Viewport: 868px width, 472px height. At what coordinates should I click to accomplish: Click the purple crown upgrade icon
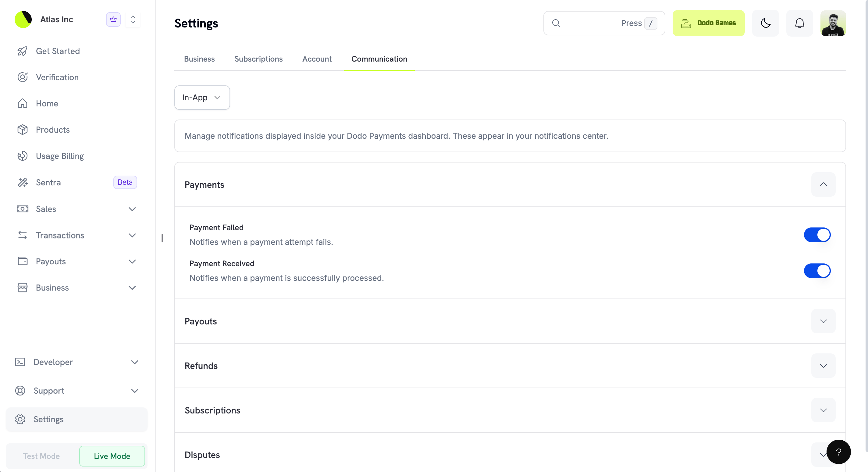coord(113,20)
